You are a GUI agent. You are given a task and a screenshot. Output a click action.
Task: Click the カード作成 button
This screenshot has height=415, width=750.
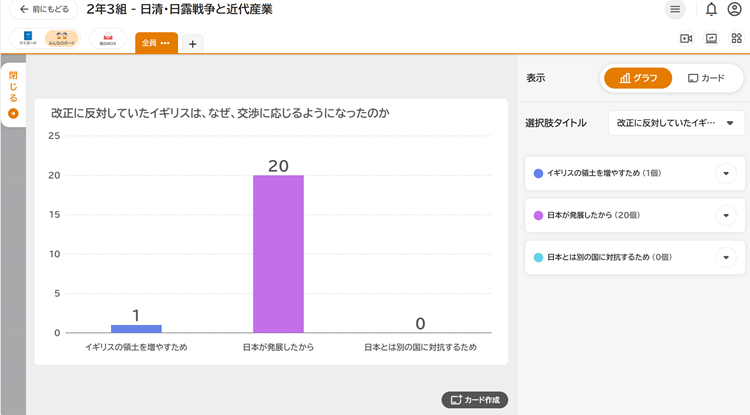tap(475, 400)
